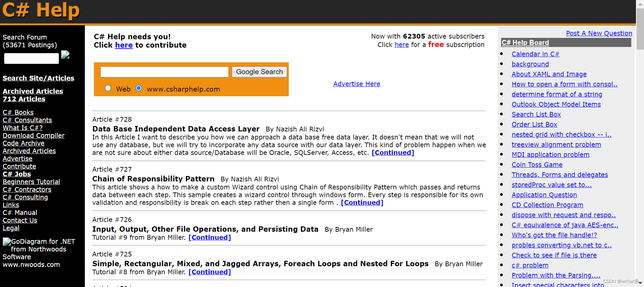Open the Legal page link
Viewport: 644px width, 287px height.
[11, 228]
